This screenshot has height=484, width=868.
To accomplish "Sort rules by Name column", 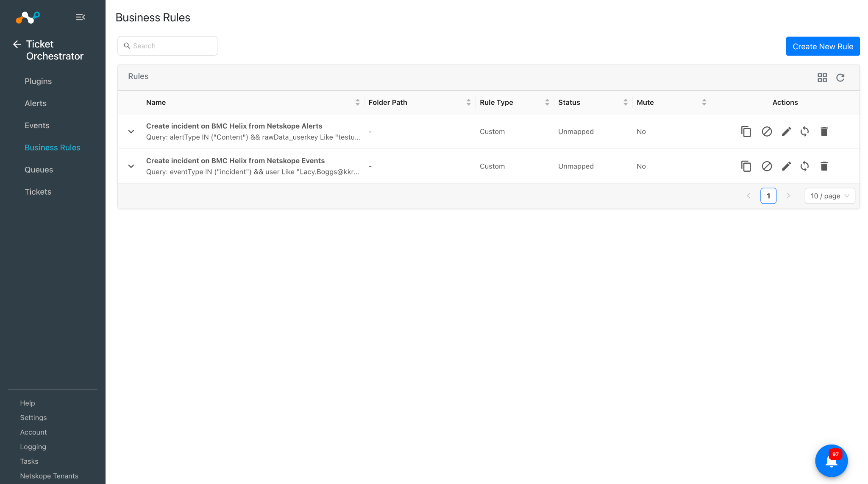I will pyautogui.click(x=358, y=102).
